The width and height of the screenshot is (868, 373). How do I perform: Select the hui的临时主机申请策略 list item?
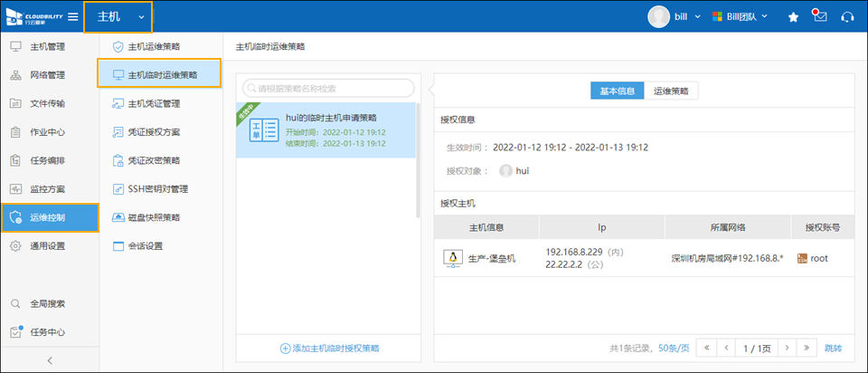[326, 130]
